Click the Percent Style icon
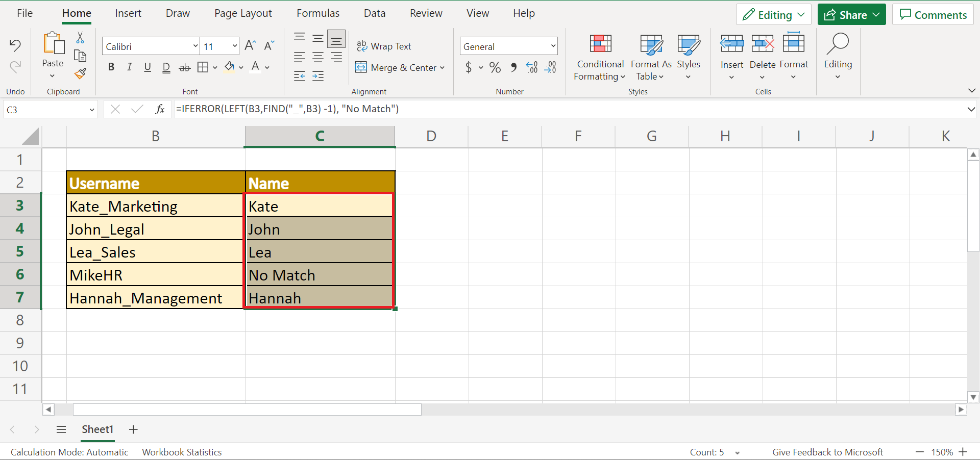This screenshot has height=460, width=980. coord(495,67)
